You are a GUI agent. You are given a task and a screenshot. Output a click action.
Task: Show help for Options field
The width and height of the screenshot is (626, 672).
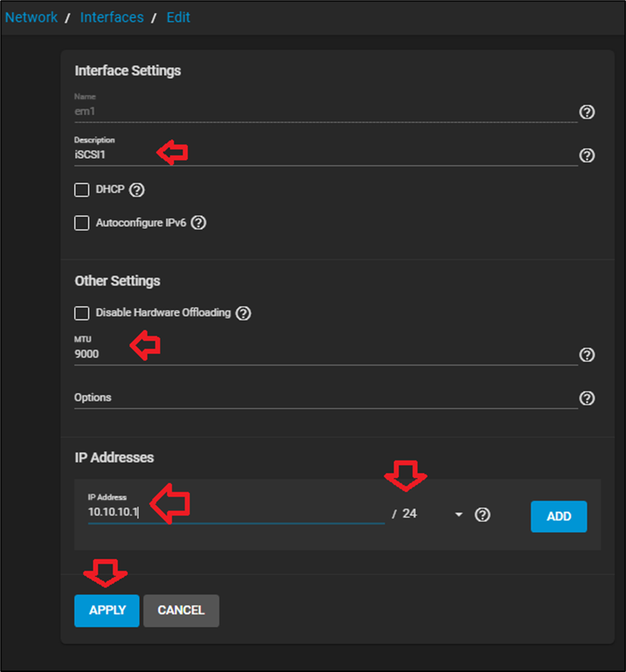click(587, 399)
